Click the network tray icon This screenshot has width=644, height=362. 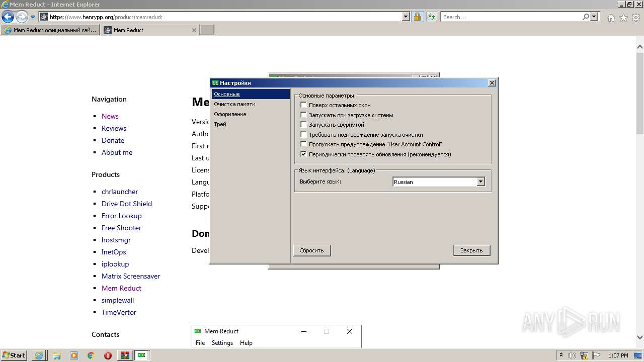(584, 355)
